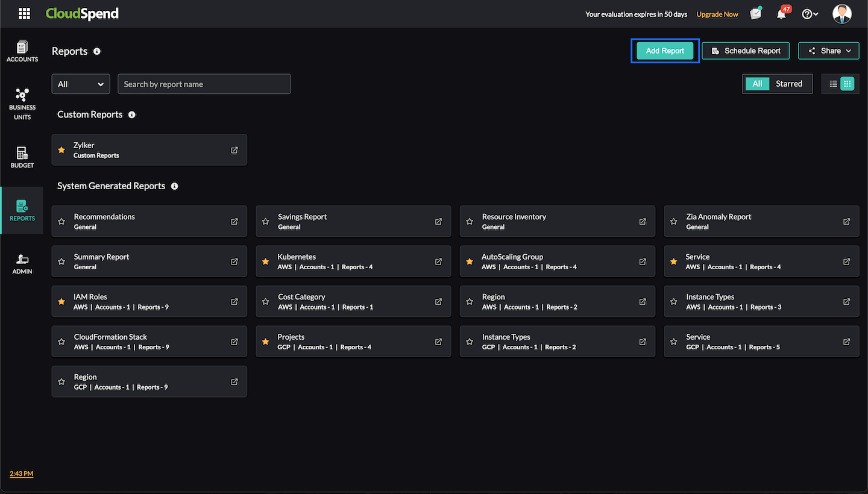
Task: Open Budget section in sidebar
Action: [22, 157]
